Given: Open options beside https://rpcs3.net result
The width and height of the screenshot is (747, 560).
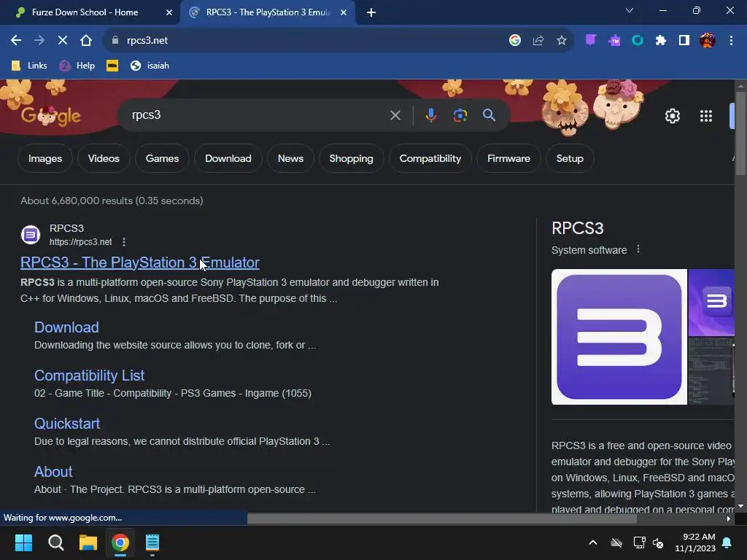Looking at the screenshot, I should click(124, 242).
